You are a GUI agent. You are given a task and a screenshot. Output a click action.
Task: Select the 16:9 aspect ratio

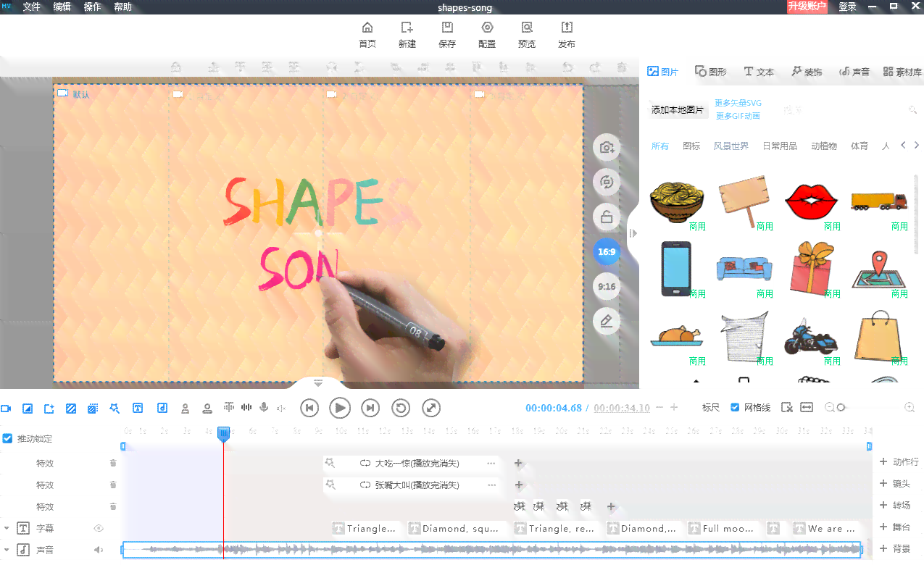(x=607, y=252)
